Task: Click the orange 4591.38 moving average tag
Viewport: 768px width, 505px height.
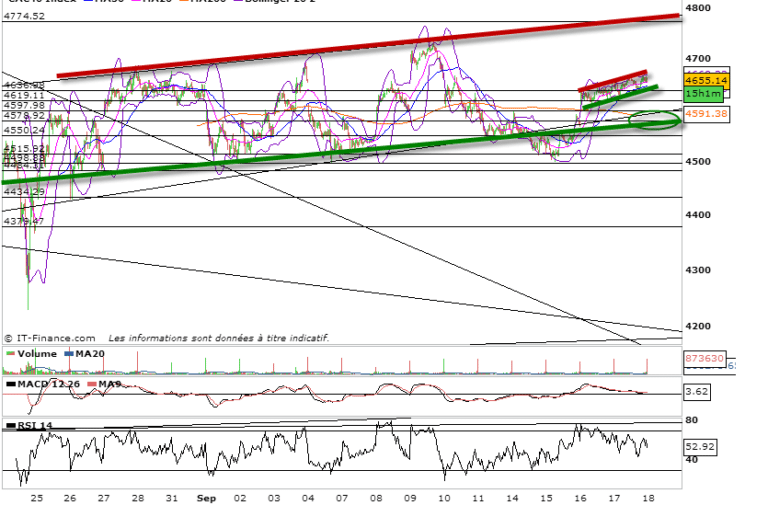Action: point(706,115)
